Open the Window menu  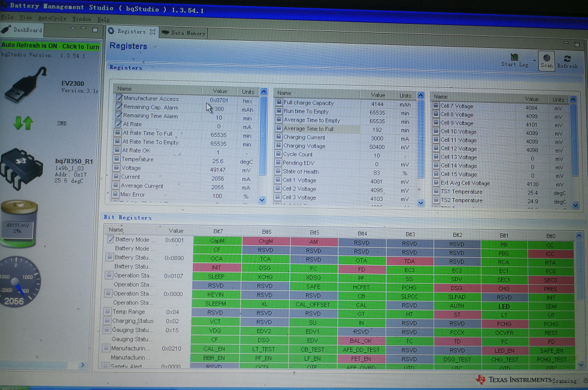[81, 19]
